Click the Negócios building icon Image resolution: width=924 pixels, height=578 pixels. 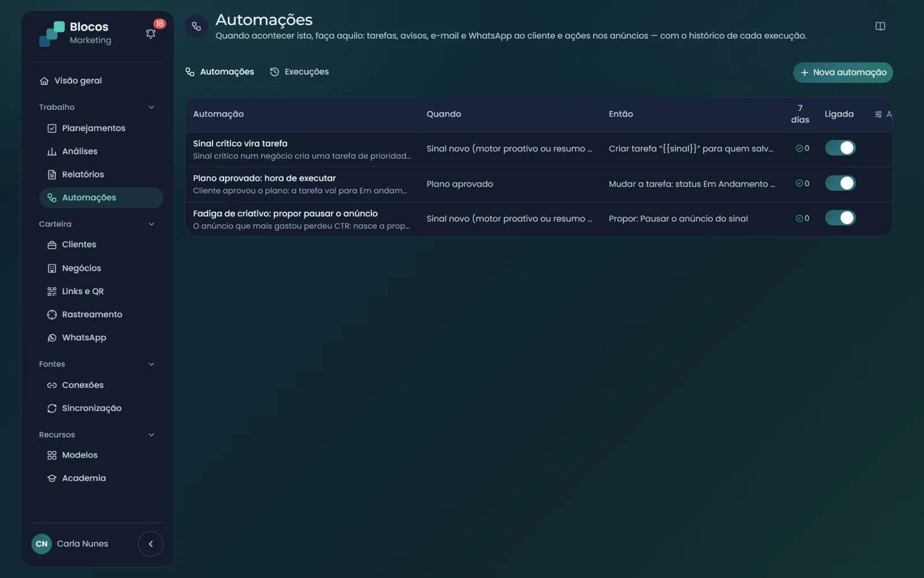[x=52, y=268]
